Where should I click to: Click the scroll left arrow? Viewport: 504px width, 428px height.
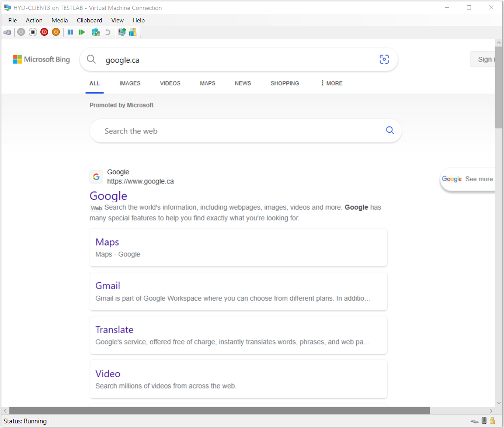[x=5, y=411]
